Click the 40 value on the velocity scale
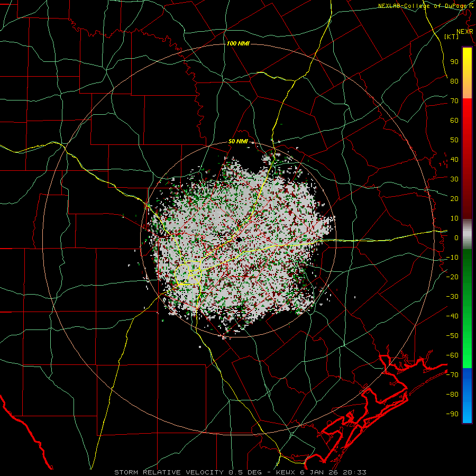This screenshot has height=476, width=476. 454,159
